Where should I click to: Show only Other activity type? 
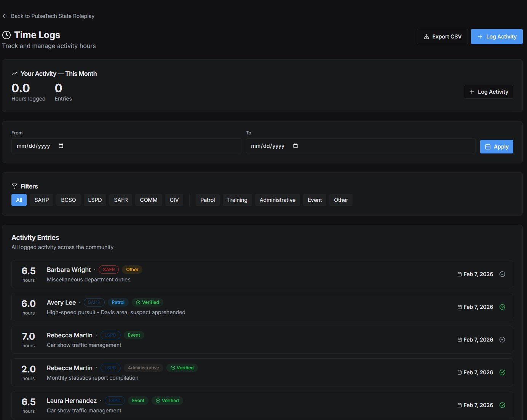click(x=341, y=200)
